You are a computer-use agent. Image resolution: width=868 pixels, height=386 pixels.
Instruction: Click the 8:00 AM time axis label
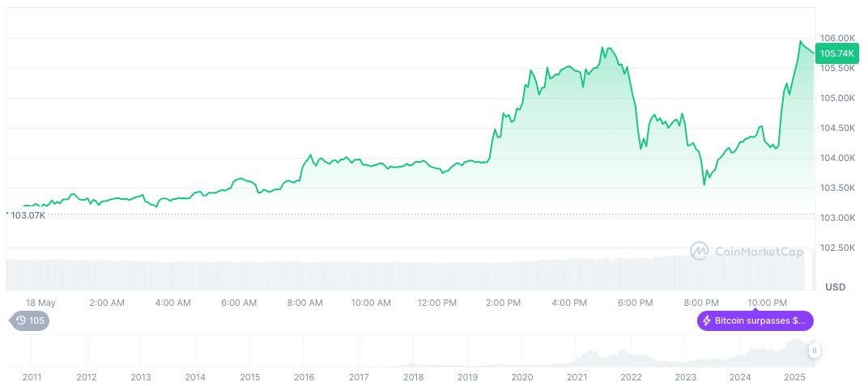point(305,303)
